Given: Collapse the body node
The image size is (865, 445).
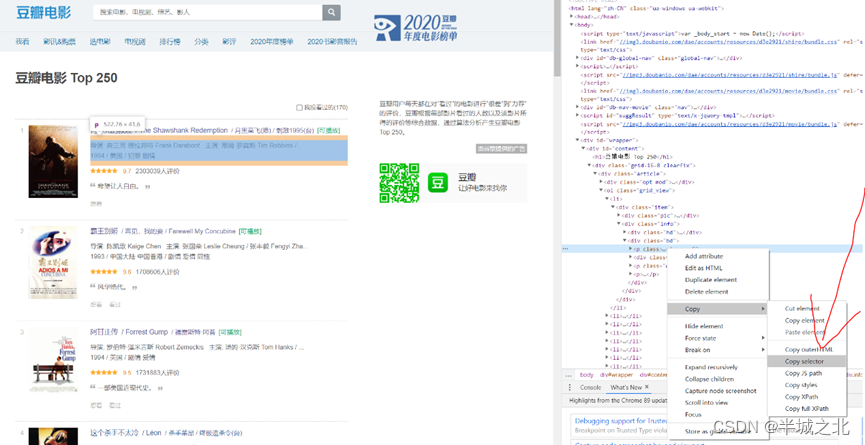Looking at the screenshot, I should pos(572,25).
